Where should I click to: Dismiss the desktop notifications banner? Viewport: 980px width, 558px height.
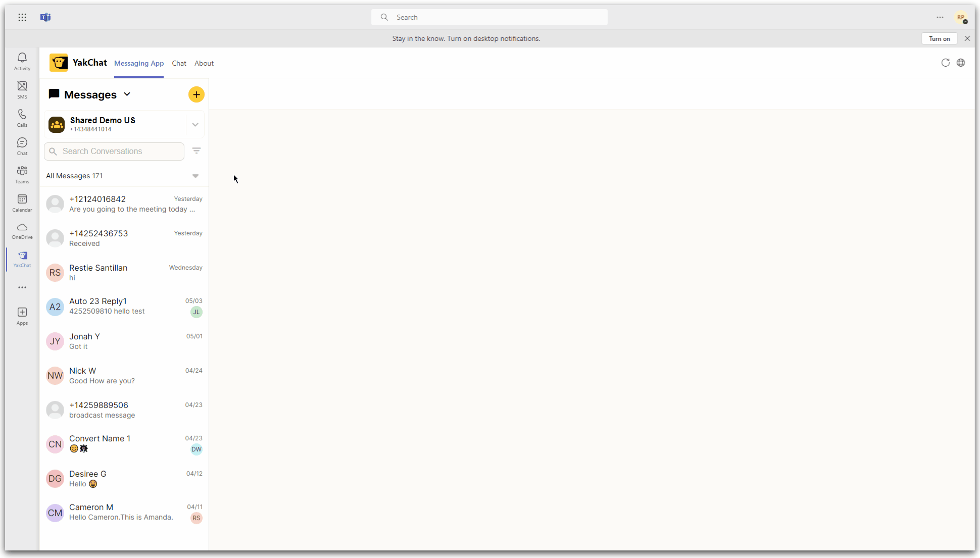(x=967, y=38)
